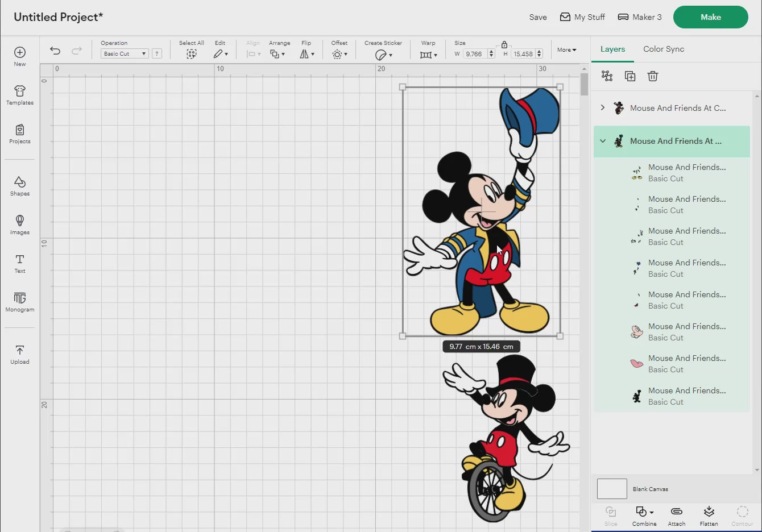Viewport: 762px width, 532px height.
Task: Select the first Mouse And Friends At C... layer group
Action: point(672,108)
